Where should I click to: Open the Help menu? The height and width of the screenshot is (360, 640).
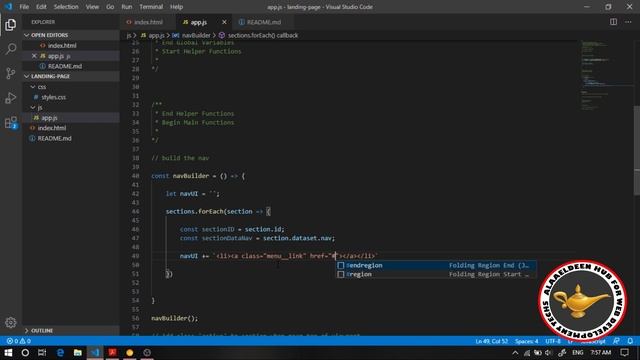176,7
